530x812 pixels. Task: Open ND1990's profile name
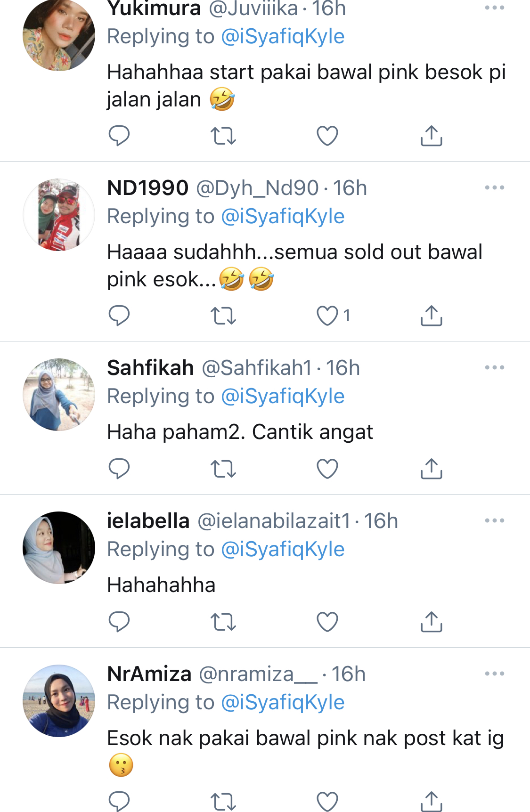coord(148,188)
